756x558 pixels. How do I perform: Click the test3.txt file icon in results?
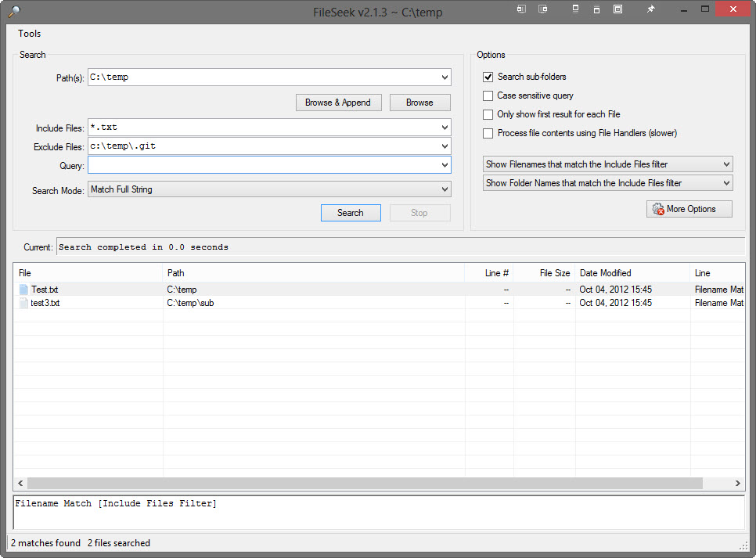coord(23,303)
